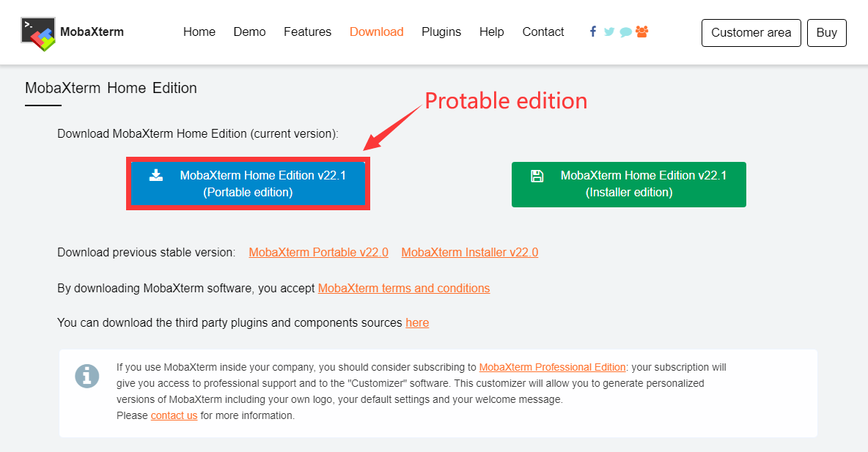868x452 pixels.
Task: Open MobaXterm Portable v22.0 link
Action: (x=318, y=252)
